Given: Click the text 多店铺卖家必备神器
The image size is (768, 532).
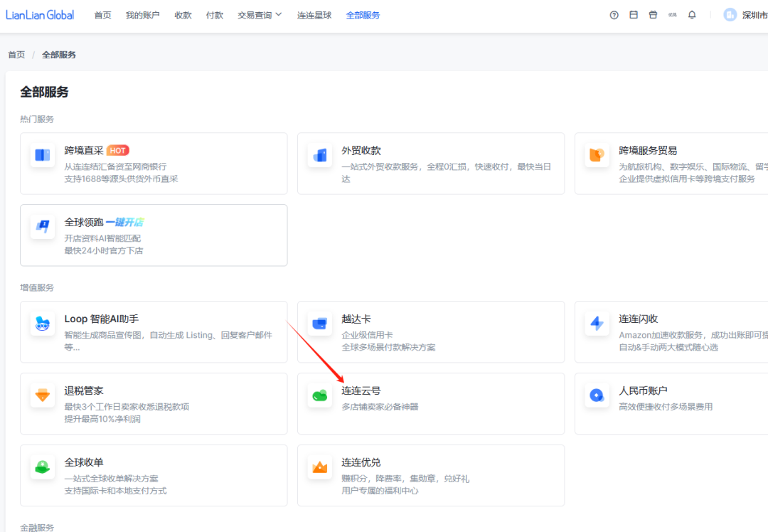Looking at the screenshot, I should click(380, 407).
